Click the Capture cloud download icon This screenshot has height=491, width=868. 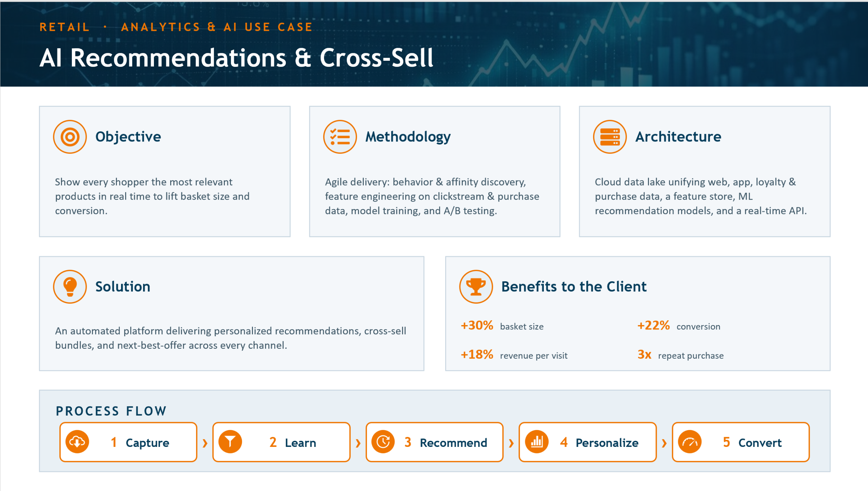point(77,442)
